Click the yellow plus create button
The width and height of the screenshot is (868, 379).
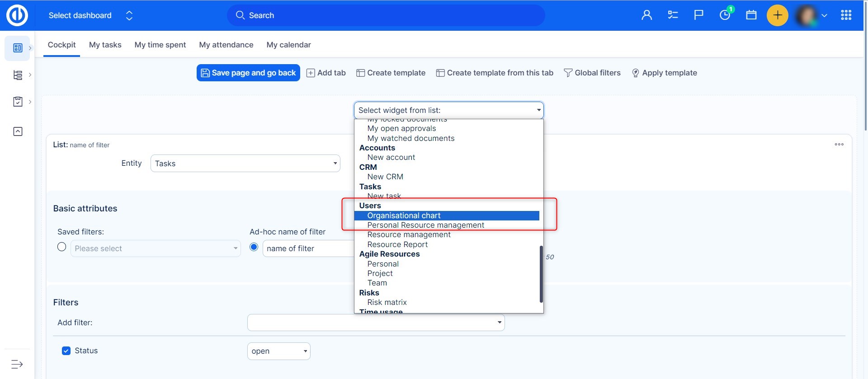coord(777,15)
